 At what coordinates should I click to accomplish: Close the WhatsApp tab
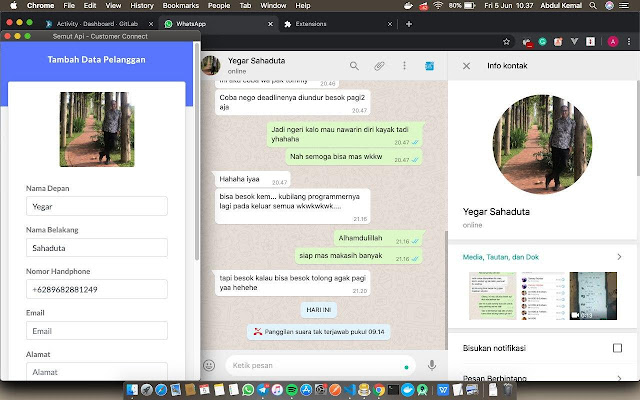click(x=270, y=24)
